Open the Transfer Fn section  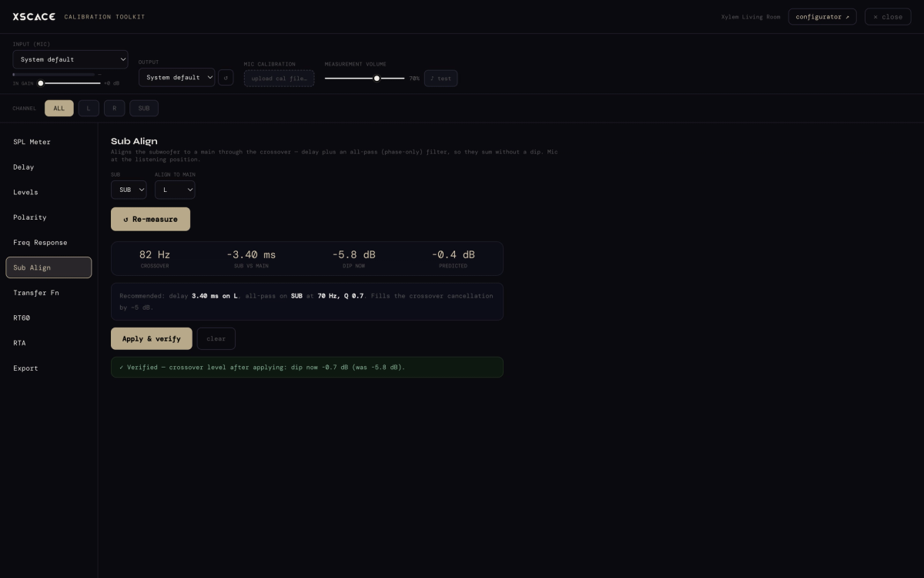[49, 293]
